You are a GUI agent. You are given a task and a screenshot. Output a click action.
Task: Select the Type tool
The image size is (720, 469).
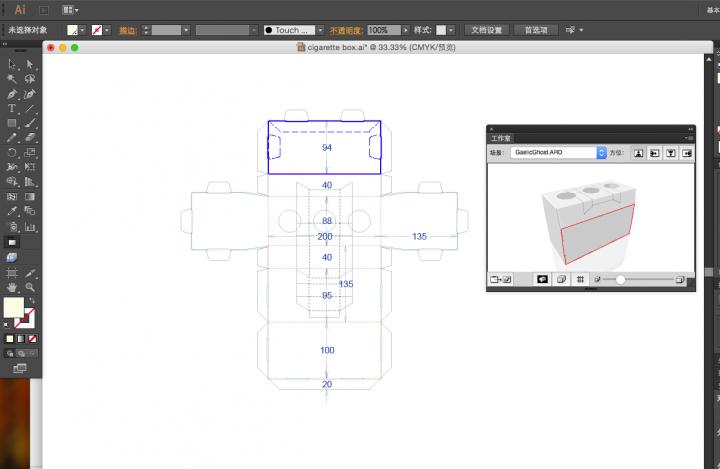pos(11,108)
